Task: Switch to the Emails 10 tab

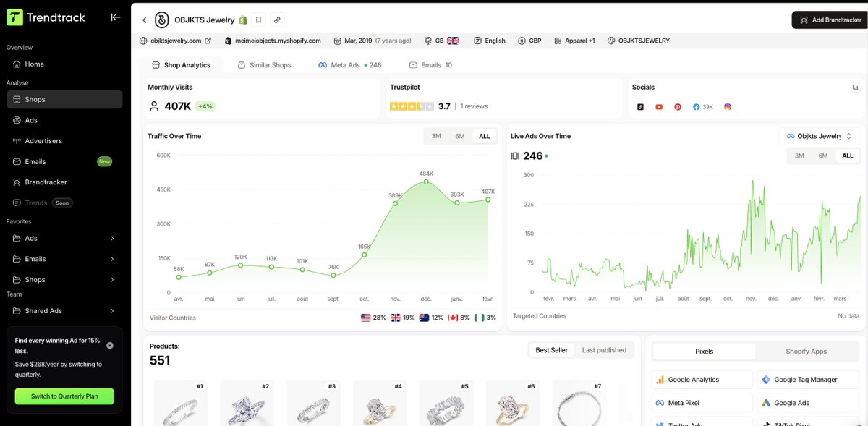Action: [430, 65]
